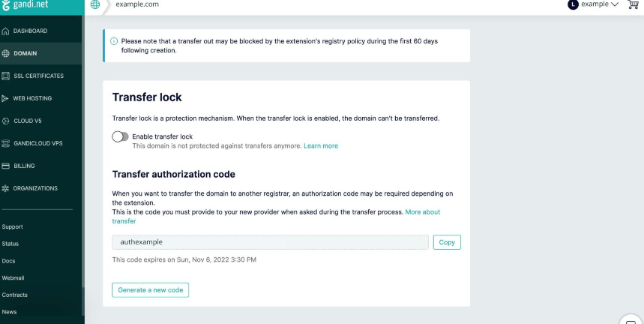Image resolution: width=644 pixels, height=324 pixels.
Task: Copy the authorization code
Action: (447, 242)
